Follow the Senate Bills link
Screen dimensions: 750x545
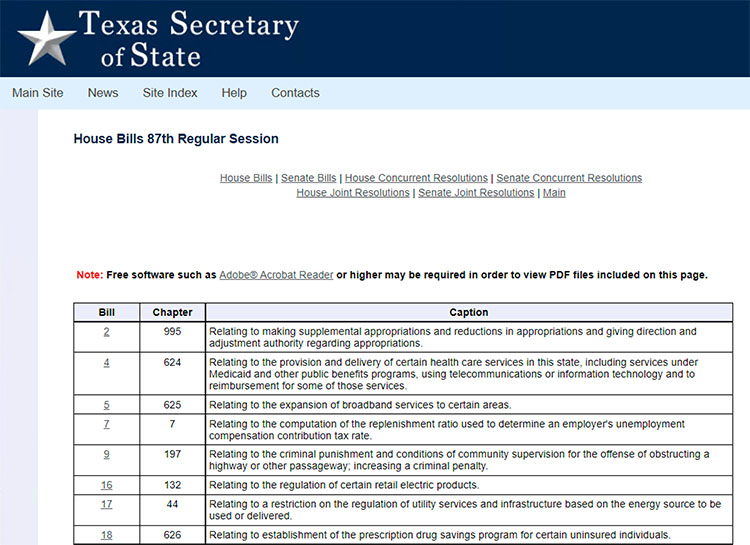coord(309,178)
